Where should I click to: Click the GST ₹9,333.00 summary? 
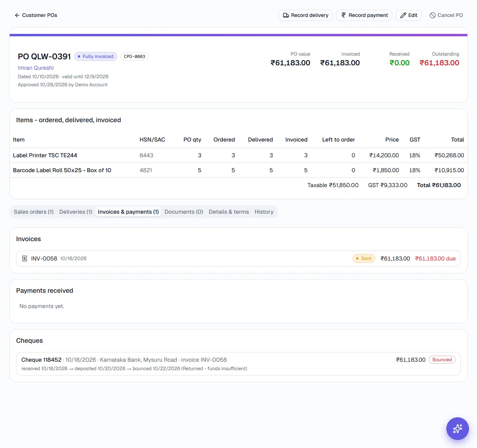[x=388, y=185]
